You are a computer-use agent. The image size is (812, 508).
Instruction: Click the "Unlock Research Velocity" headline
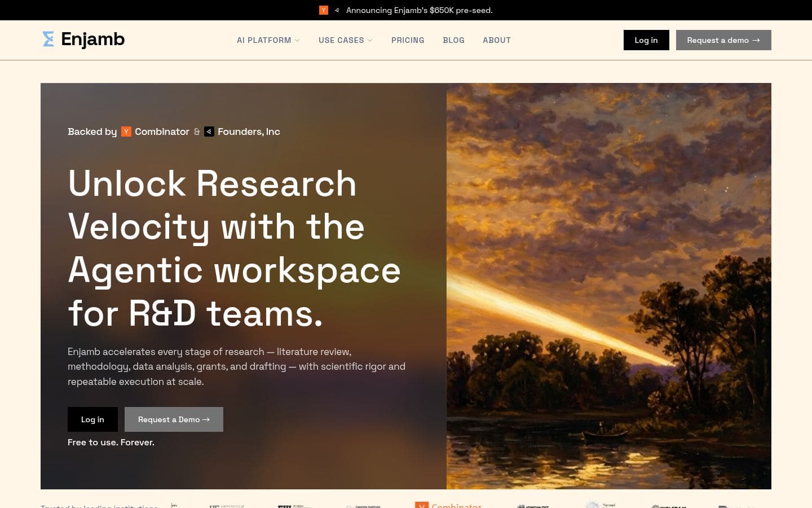(235, 248)
